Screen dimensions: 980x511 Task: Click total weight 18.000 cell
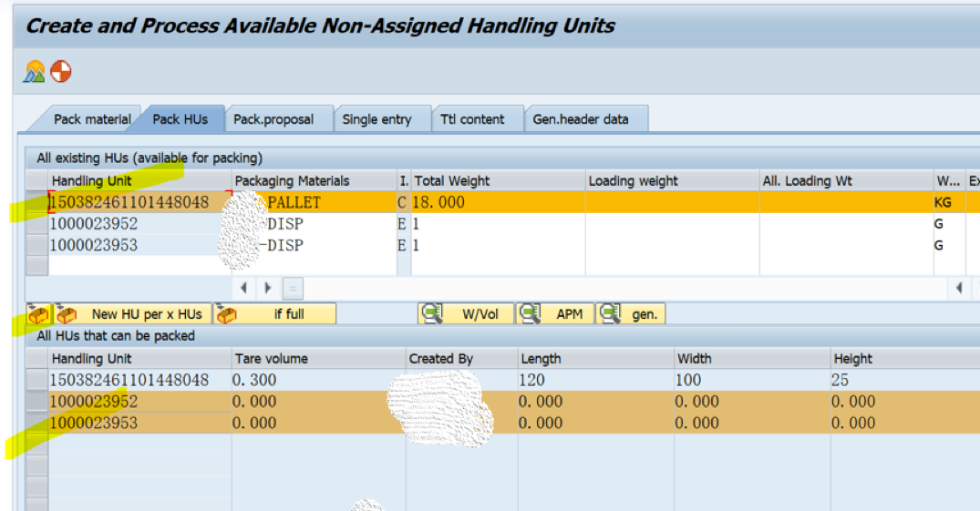[x=498, y=202]
